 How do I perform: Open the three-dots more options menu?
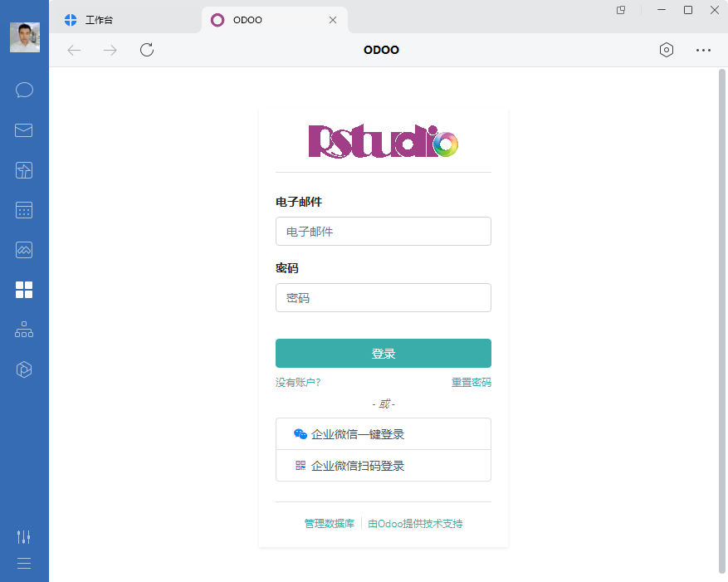[x=703, y=50]
